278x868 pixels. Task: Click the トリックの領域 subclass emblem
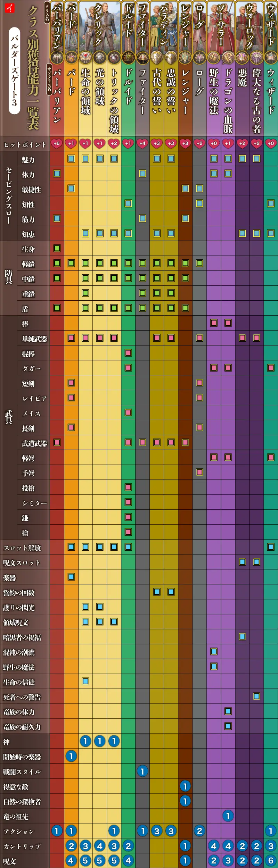pyautogui.click(x=114, y=58)
